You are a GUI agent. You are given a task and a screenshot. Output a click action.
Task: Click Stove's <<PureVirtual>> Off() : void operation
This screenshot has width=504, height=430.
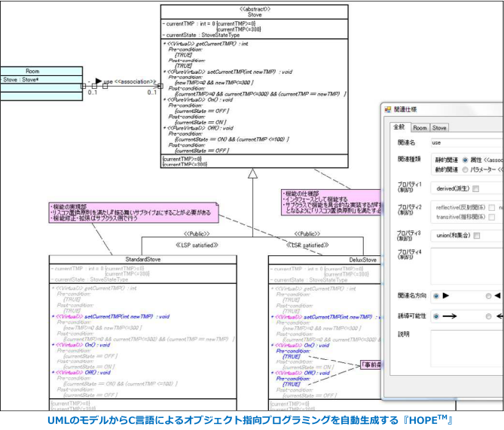[x=198, y=128]
